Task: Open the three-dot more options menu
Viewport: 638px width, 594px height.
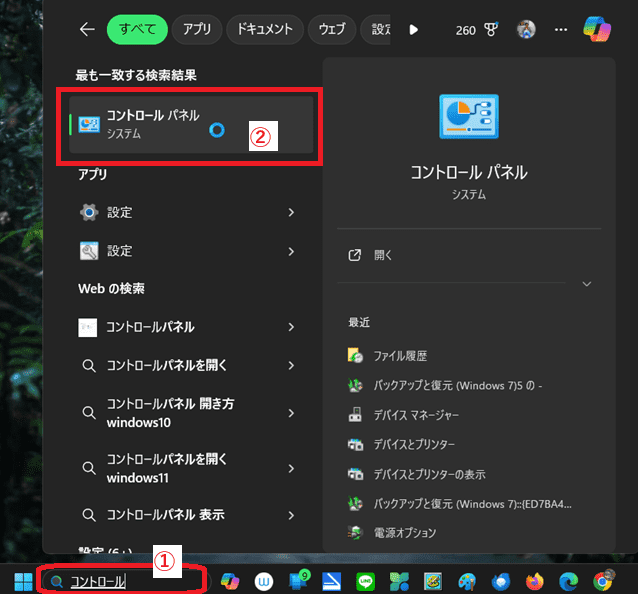Action: pyautogui.click(x=560, y=30)
